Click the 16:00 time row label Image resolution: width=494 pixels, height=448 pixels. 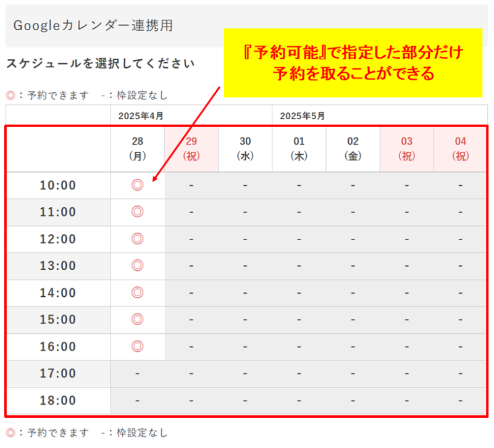(x=58, y=347)
